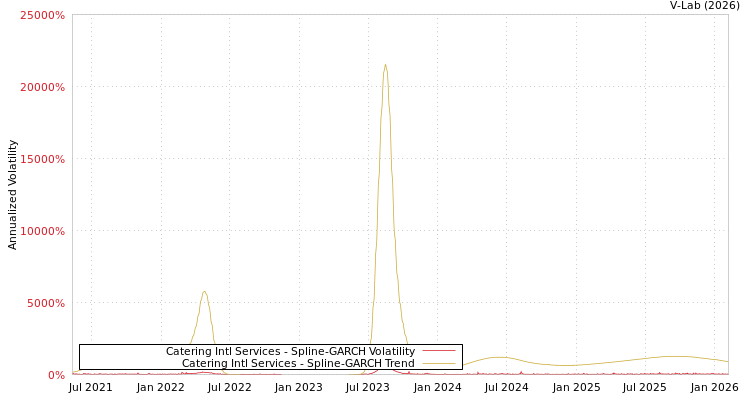Click the 25000% y-axis label

pos(42,15)
